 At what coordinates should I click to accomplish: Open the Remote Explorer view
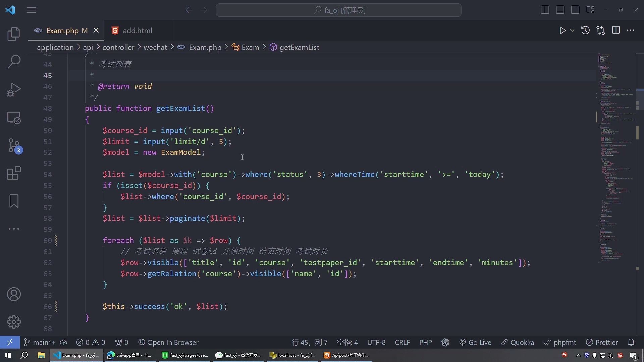tap(14, 118)
